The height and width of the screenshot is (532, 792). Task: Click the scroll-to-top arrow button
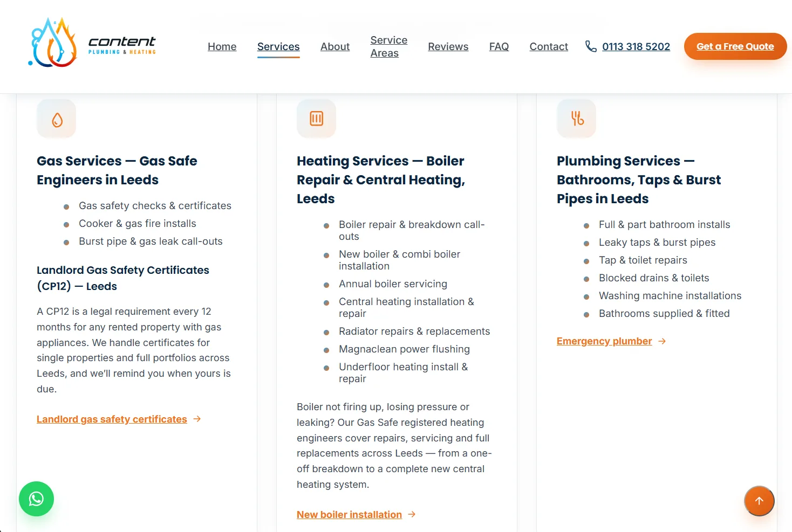click(x=759, y=501)
